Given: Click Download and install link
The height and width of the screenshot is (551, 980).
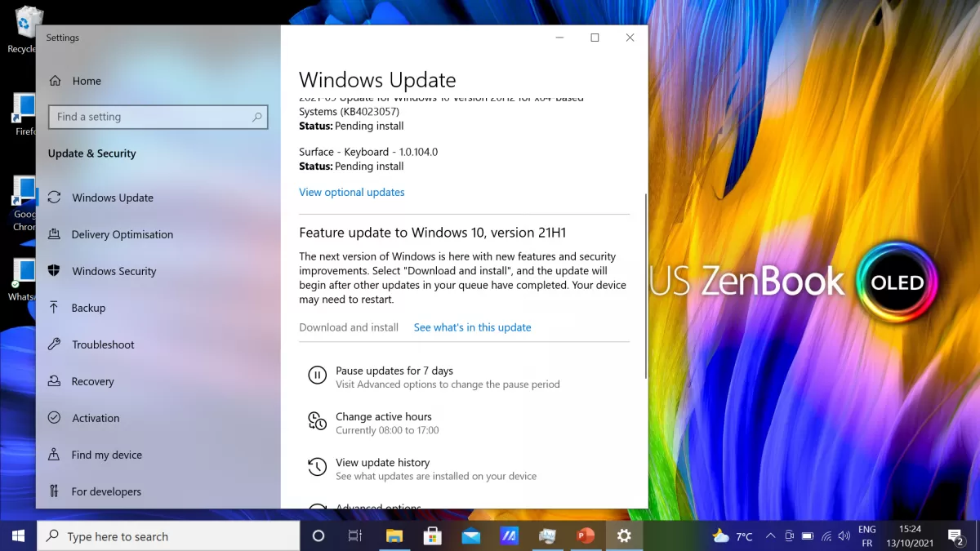Looking at the screenshot, I should 349,327.
